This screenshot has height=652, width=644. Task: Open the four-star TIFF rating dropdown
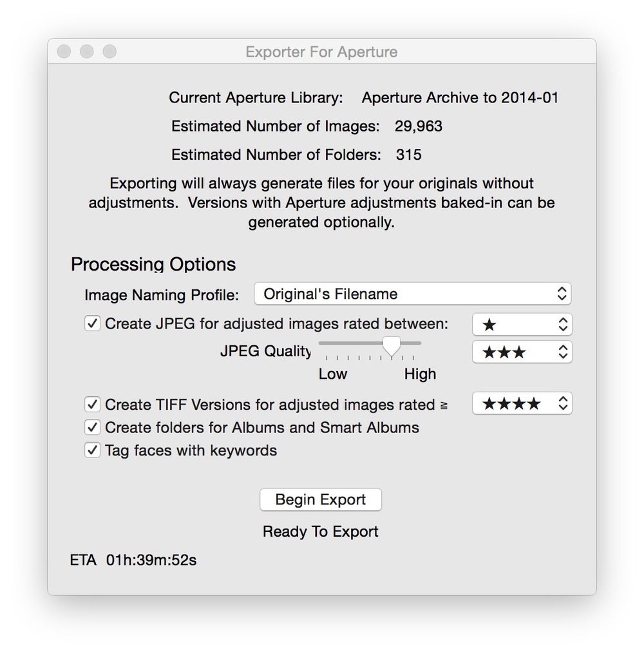click(522, 403)
